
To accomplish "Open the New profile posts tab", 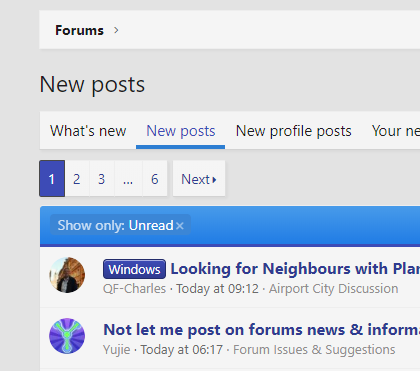I will click(293, 131).
